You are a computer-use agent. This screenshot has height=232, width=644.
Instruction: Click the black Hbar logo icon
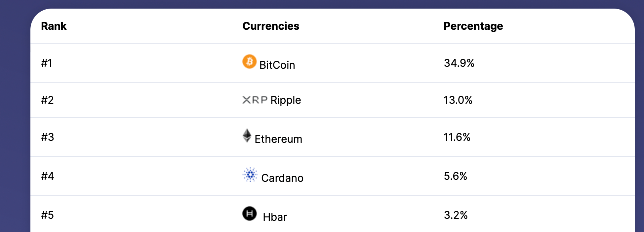(x=249, y=213)
